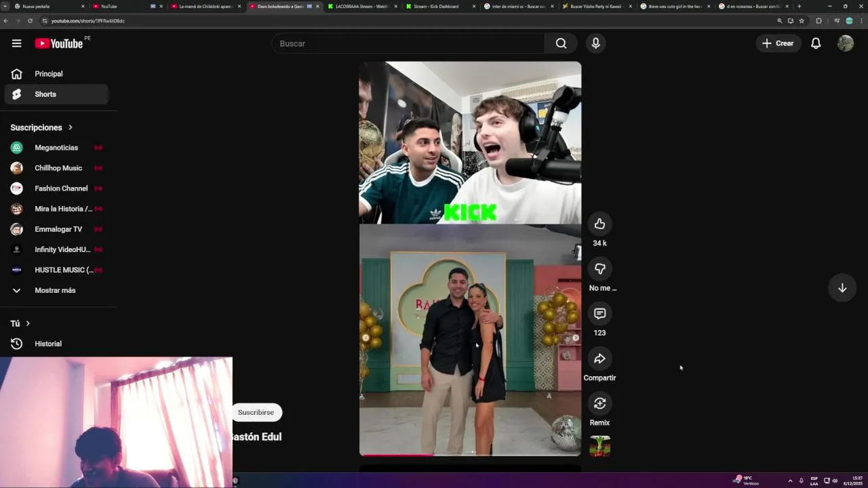Screen dimensions: 868x488
Task: Open the account avatar menu
Action: tap(845, 43)
